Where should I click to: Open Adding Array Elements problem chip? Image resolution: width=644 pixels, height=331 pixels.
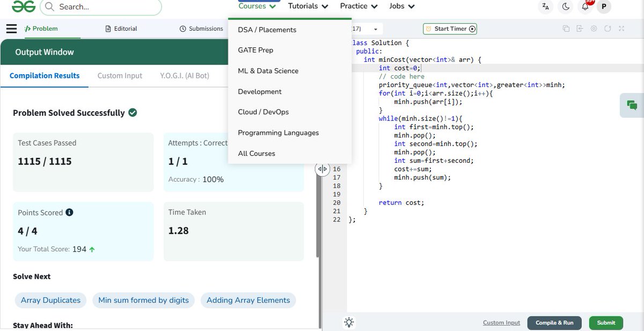248,300
